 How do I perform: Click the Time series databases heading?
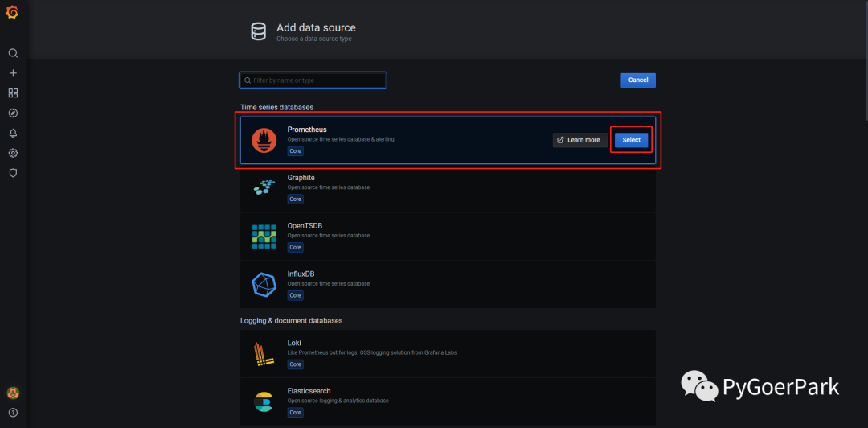[276, 107]
